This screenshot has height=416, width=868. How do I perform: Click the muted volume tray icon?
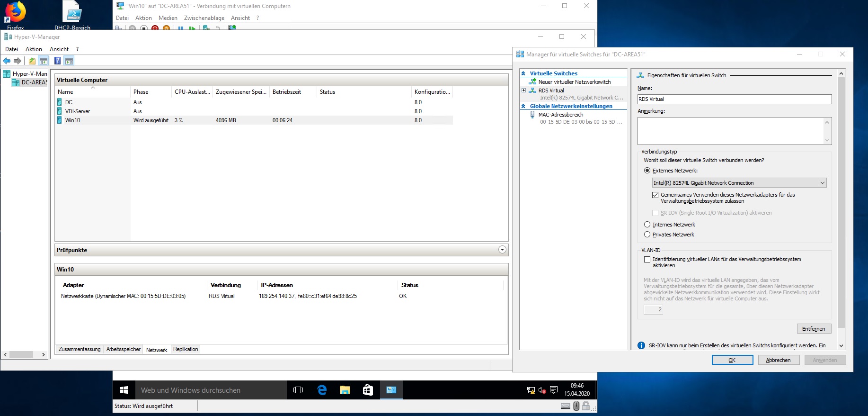pyautogui.click(x=542, y=390)
